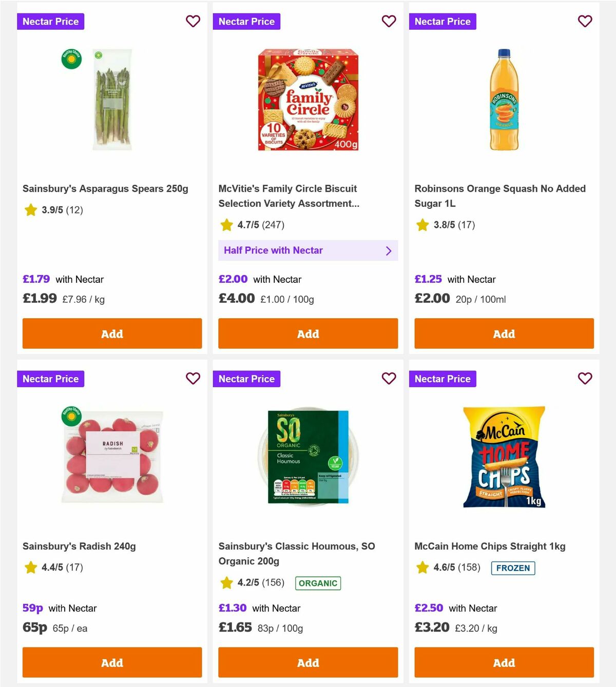Viewport: 616px width, 687px height.
Task: Click the star icon beside Robinsons 3.8/5 rating
Action: tap(422, 225)
